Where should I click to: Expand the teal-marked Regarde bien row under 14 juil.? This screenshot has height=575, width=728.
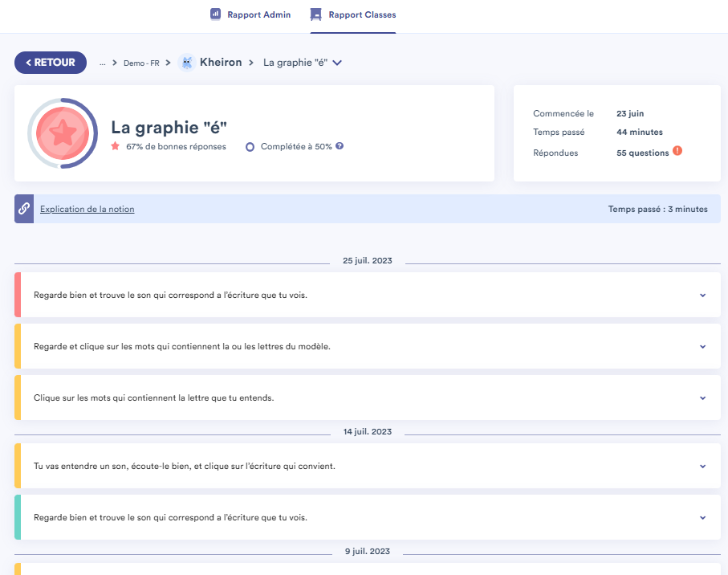368,517
